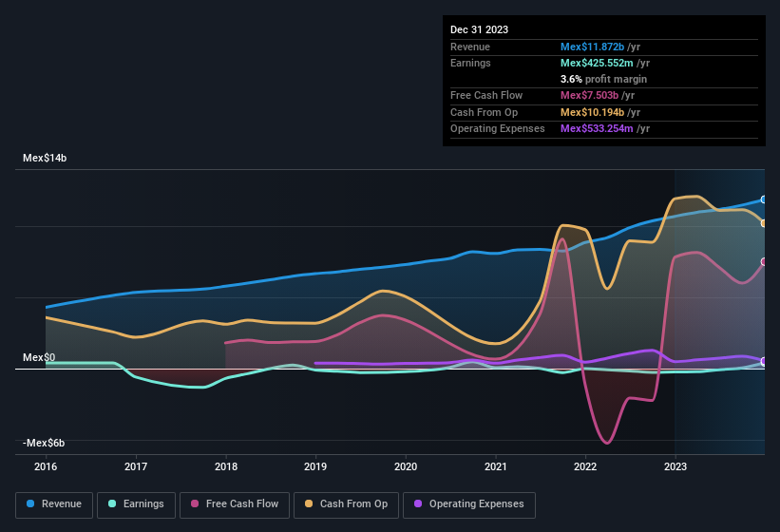Click the Dec 31 2023 tooltip date

coord(479,29)
